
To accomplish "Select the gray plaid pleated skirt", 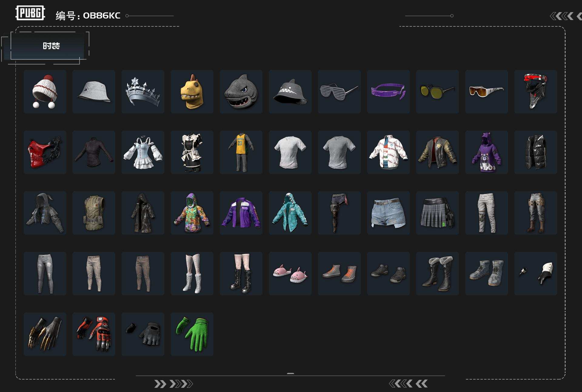I will [x=437, y=213].
